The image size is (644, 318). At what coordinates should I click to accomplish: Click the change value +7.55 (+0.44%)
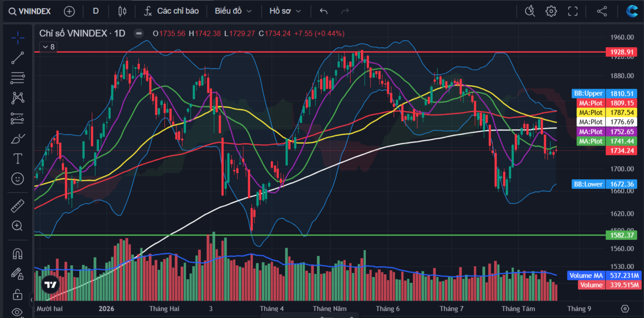(x=319, y=33)
